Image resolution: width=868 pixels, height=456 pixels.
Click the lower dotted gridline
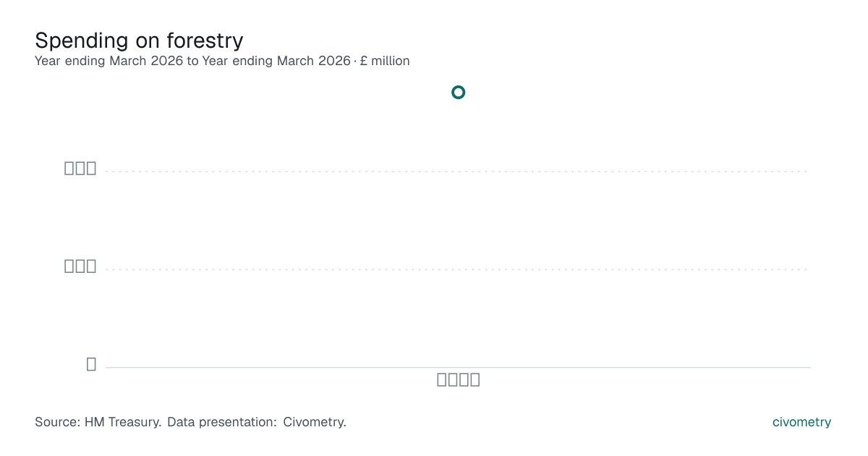pyautogui.click(x=457, y=269)
